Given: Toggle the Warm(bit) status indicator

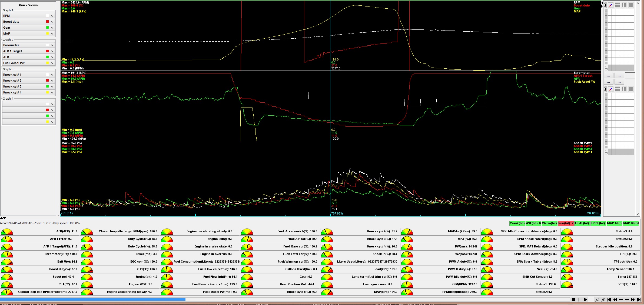Looking at the screenshot, I should point(549,223).
